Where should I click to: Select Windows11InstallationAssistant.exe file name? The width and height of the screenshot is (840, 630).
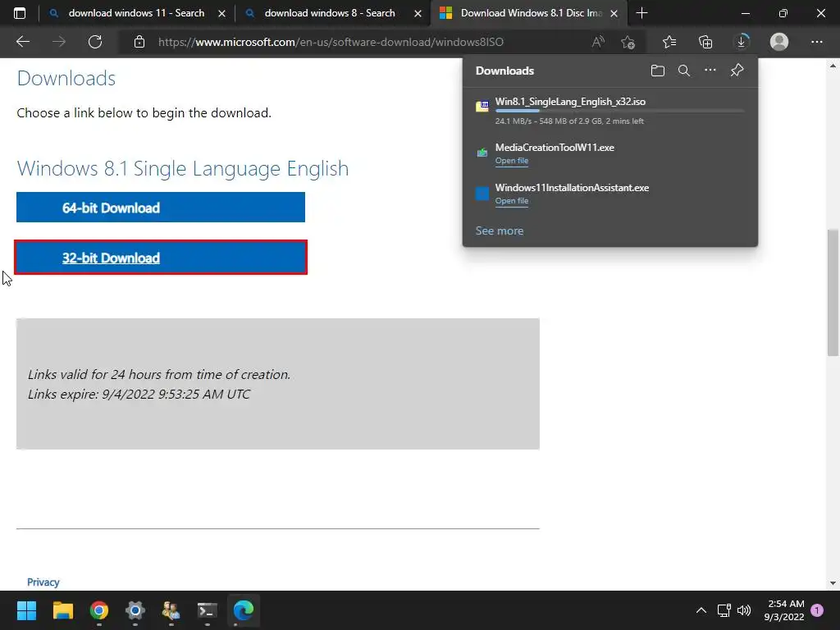tap(572, 188)
